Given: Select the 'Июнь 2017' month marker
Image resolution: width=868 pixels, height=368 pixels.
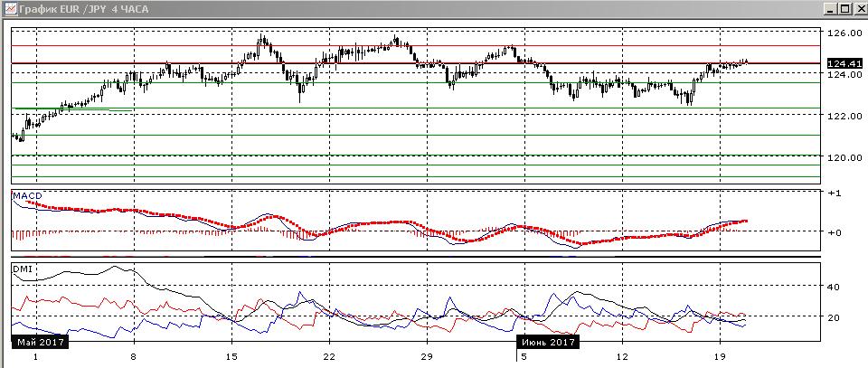Looking at the screenshot, I should (x=548, y=342).
